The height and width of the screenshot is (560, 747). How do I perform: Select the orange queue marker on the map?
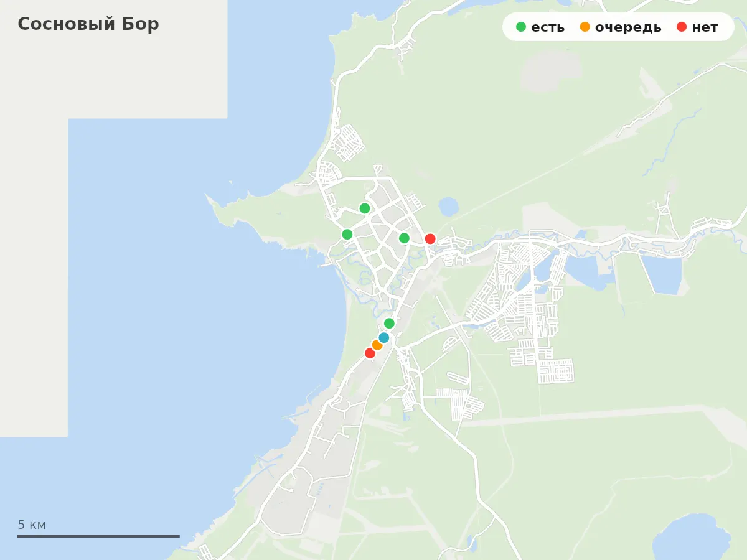[x=377, y=345]
